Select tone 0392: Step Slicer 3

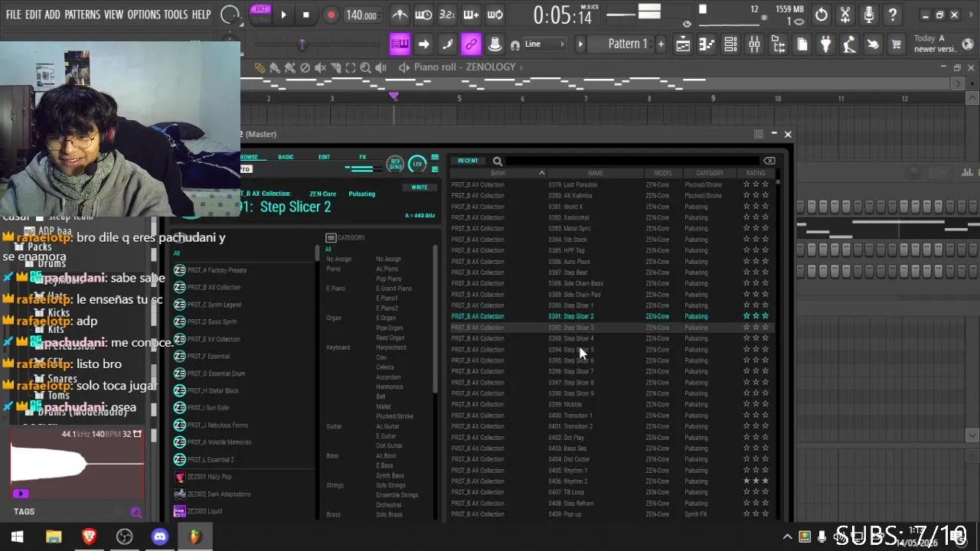coord(610,328)
